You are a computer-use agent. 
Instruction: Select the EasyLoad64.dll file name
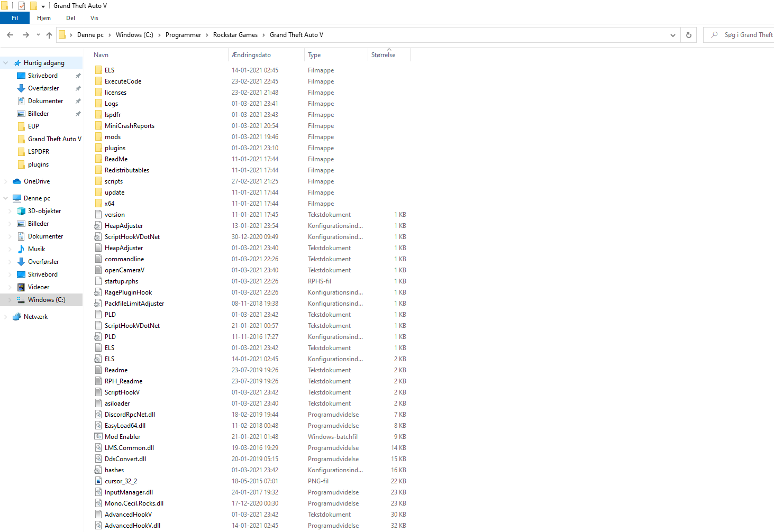pyautogui.click(x=125, y=426)
